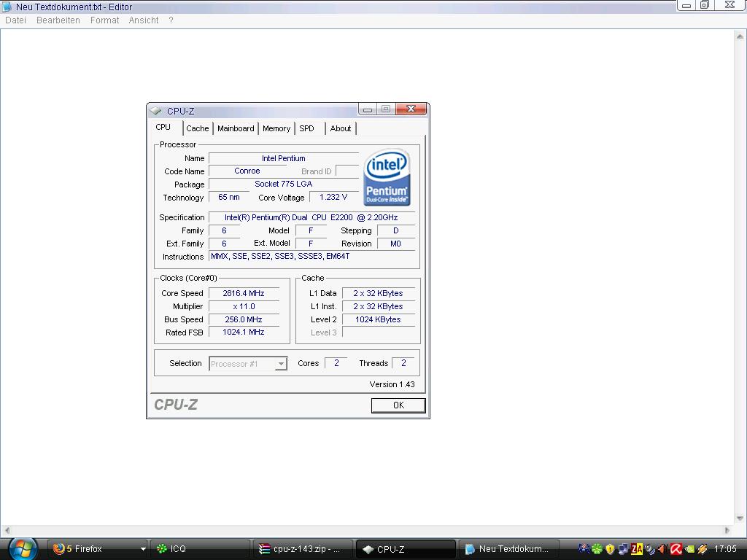747x560 pixels.
Task: Switch to the About tab
Action: point(341,128)
